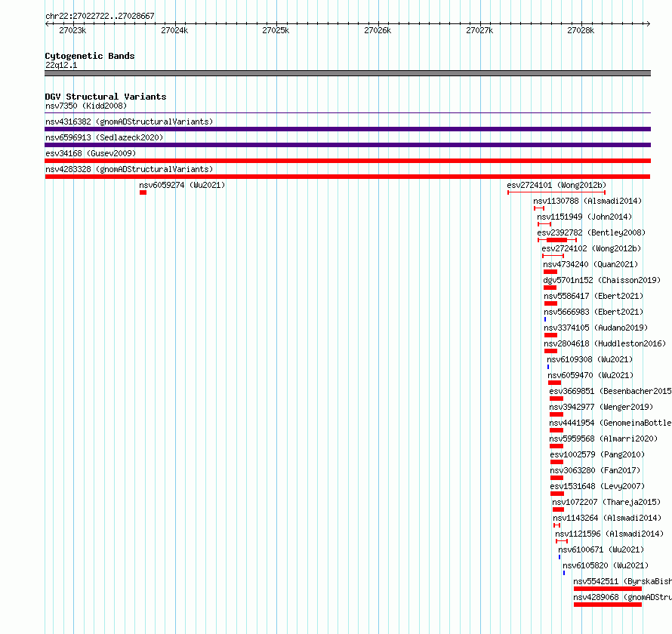Click the 22q12.1 cytogenetic band bar
672x634 pixels.
(x=347, y=73)
